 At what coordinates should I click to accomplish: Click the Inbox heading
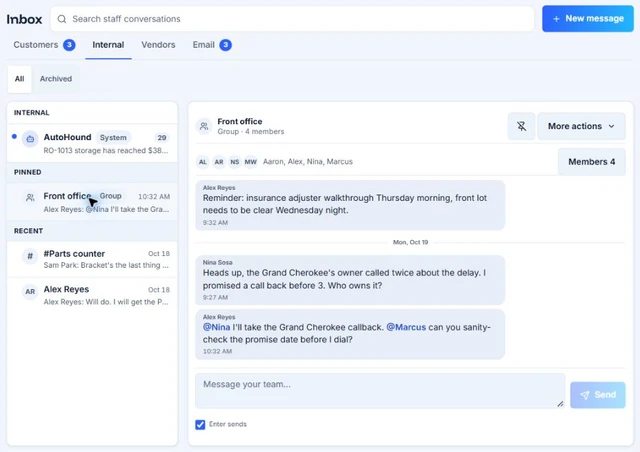[x=24, y=19]
